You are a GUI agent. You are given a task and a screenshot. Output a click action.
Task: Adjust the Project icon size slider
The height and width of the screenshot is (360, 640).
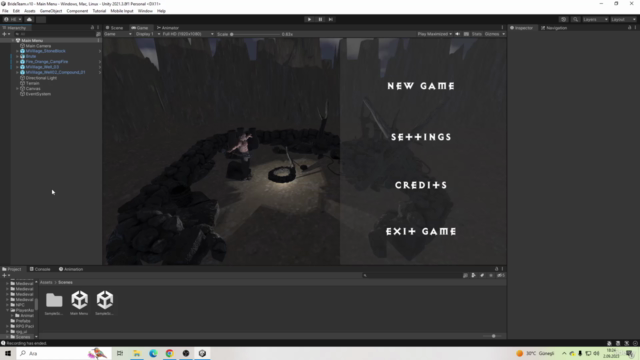click(x=493, y=336)
